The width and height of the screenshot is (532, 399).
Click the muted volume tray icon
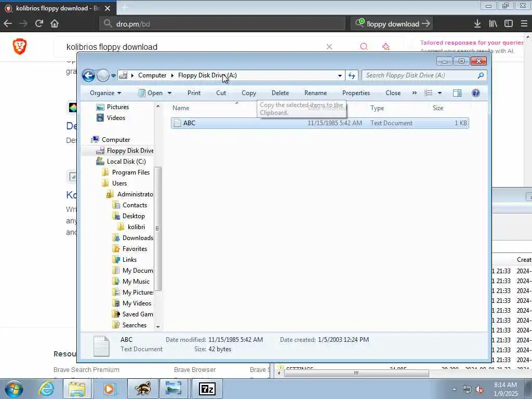pos(480,390)
